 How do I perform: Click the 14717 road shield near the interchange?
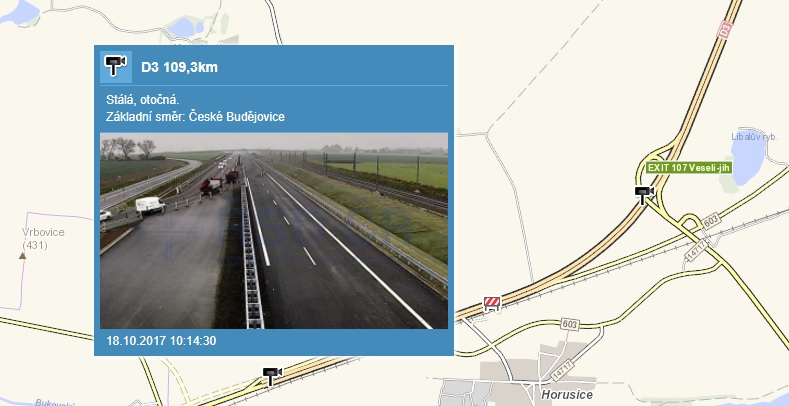[697, 250]
